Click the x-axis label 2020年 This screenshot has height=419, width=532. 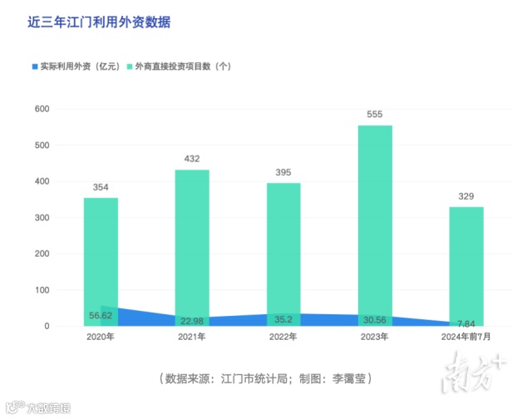click(101, 337)
